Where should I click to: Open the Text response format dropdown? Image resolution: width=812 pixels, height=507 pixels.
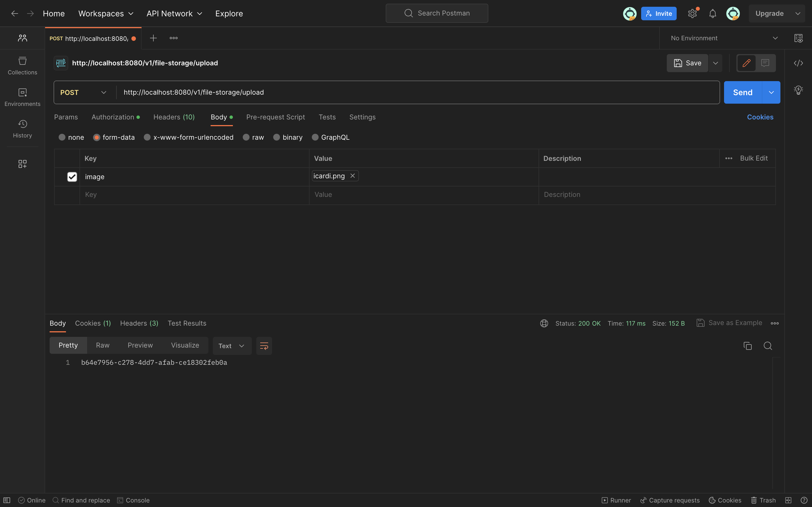tap(231, 346)
